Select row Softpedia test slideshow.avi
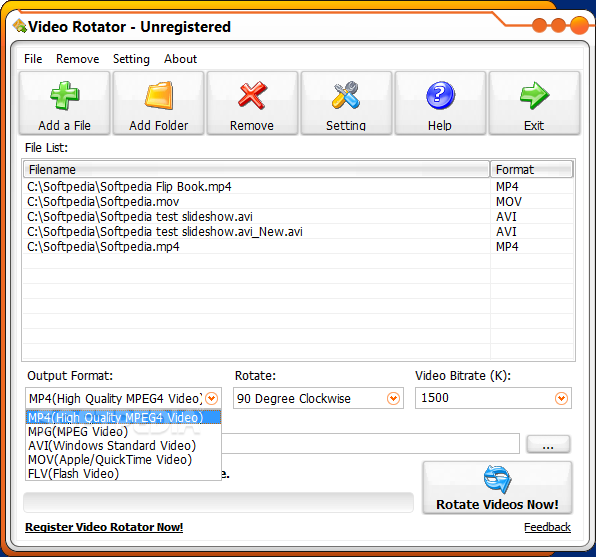 coord(298,217)
